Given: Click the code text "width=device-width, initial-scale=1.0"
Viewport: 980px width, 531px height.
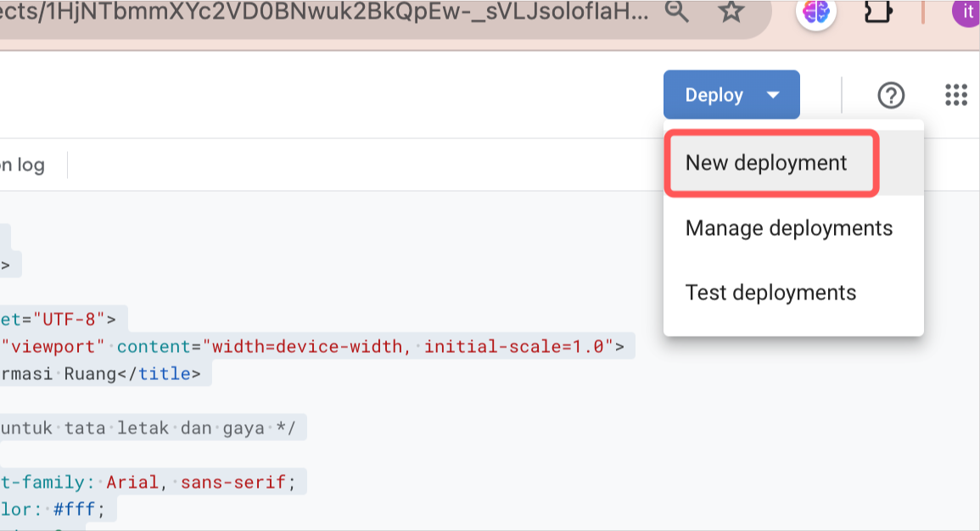Looking at the screenshot, I should pyautogui.click(x=407, y=347).
